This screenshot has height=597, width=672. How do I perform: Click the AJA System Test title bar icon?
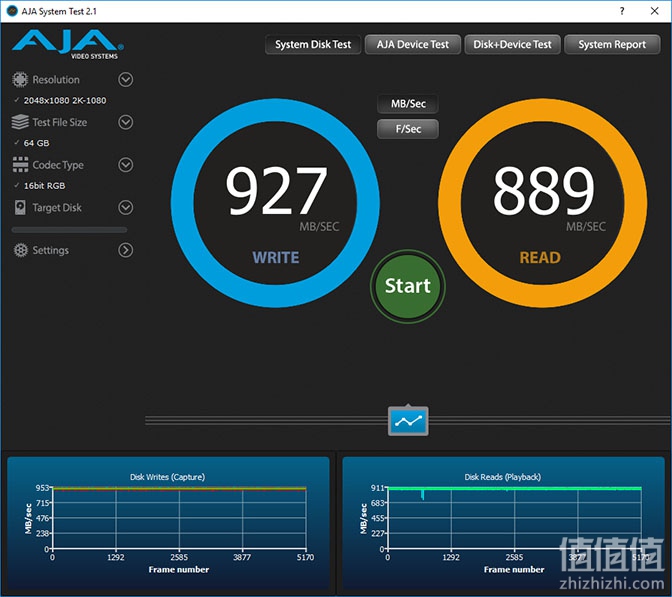click(x=12, y=11)
